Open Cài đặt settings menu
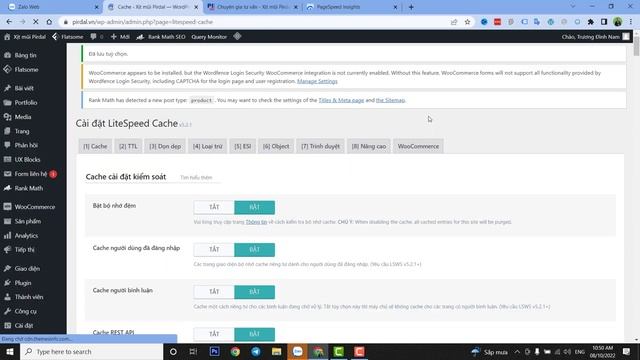Image resolution: width=640 pixels, height=360 pixels. (24, 325)
